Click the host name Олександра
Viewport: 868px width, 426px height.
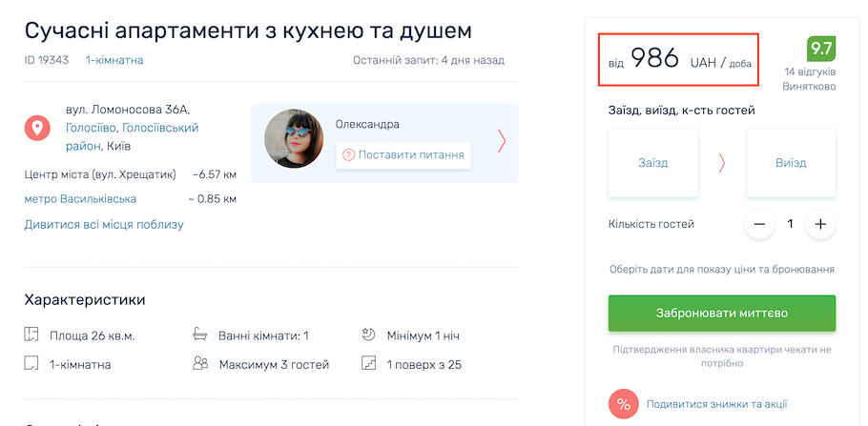coord(367,125)
